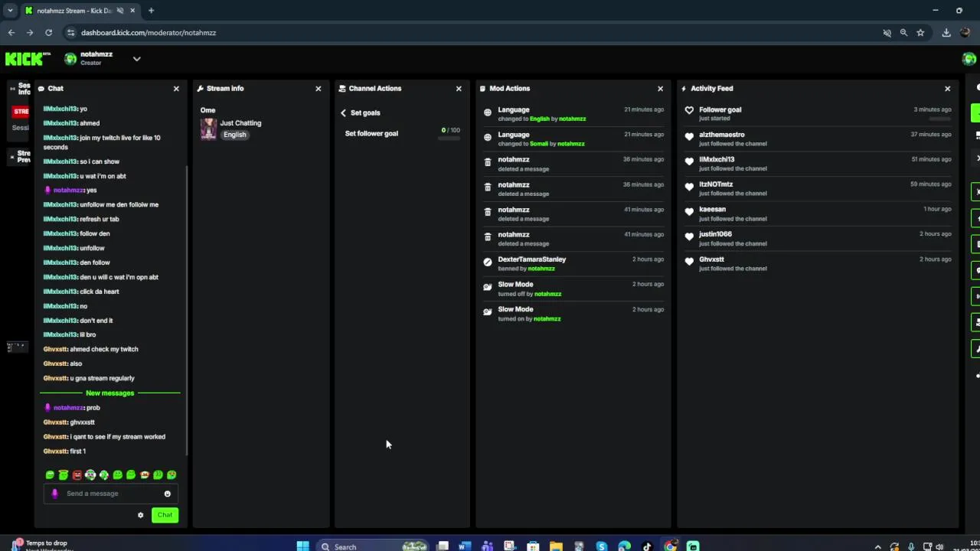This screenshot has height=551, width=980.
Task: Select the halo angel Kick emote
Action: click(64, 475)
